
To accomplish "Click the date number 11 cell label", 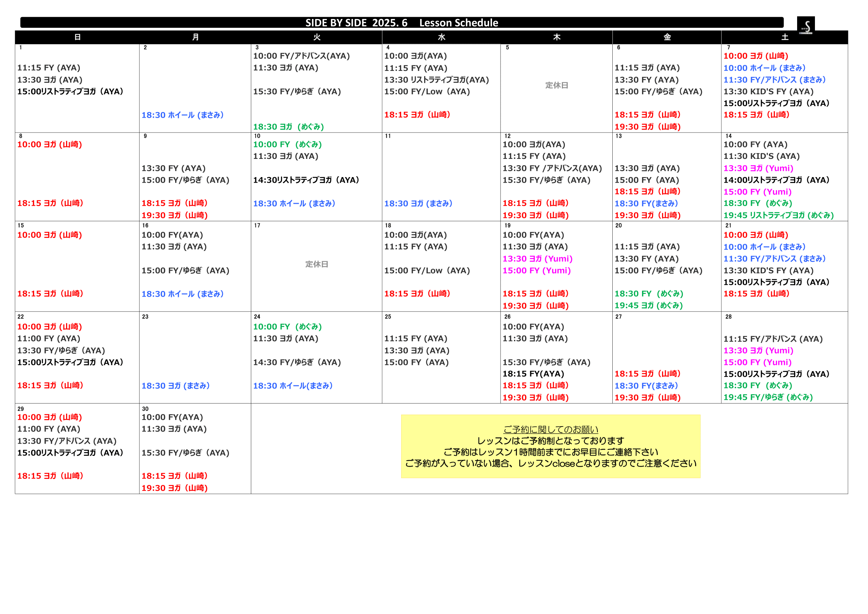I will [x=388, y=136].
